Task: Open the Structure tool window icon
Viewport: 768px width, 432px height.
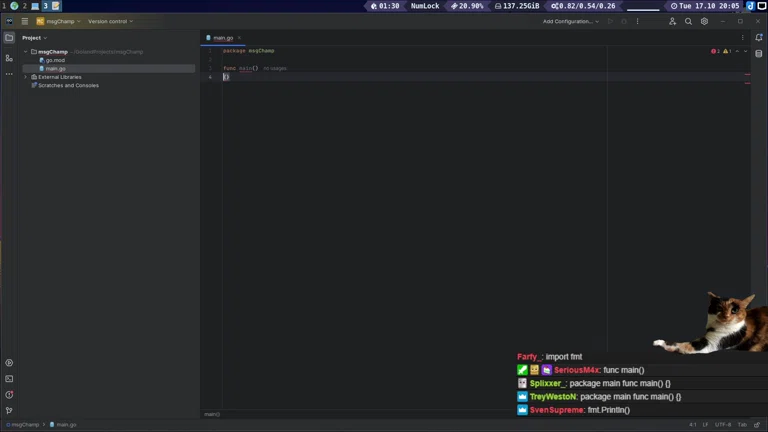Action: point(9,58)
